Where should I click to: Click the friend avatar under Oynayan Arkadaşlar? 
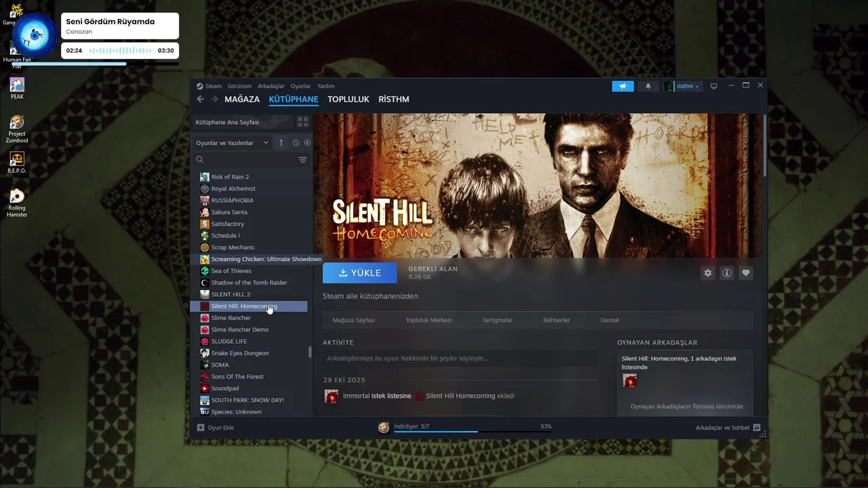(630, 381)
